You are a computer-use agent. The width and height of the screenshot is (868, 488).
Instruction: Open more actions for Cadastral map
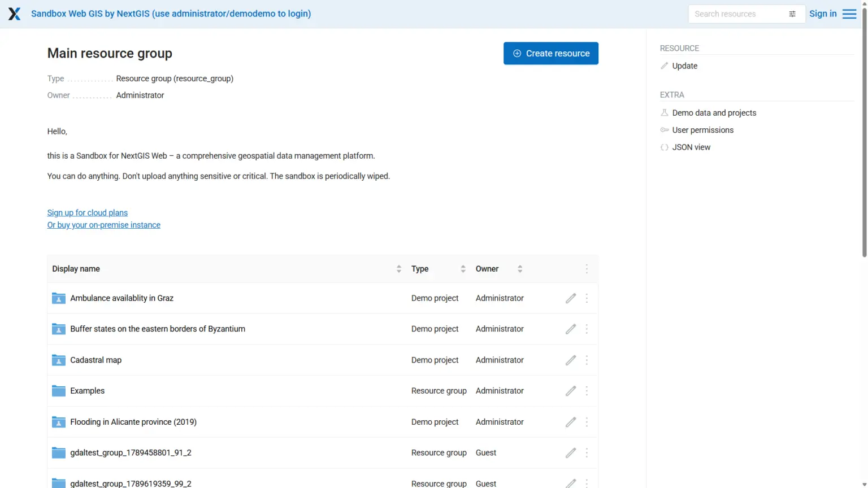coord(587,360)
